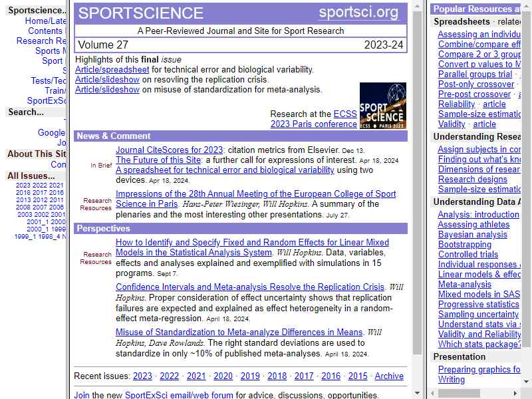Open Combine/compare effects spreadsheet link
Viewport: 532px width, 399px height.
click(479, 44)
